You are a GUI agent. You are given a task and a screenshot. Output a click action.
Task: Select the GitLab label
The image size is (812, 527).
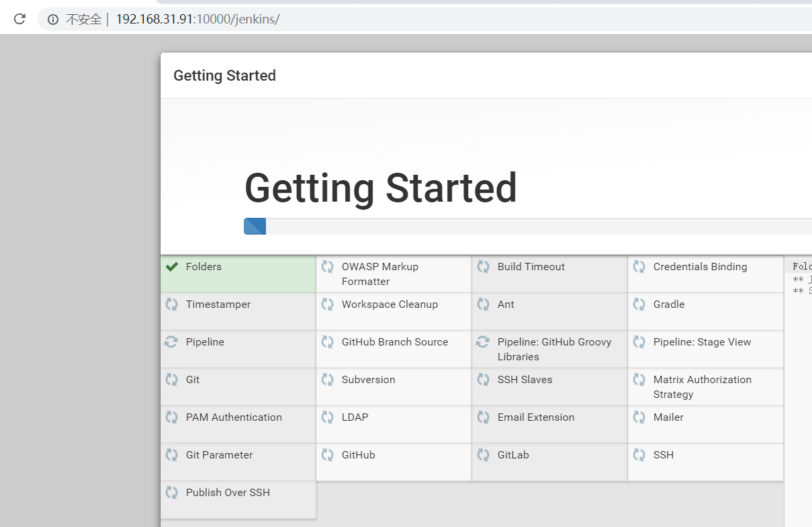(513, 455)
